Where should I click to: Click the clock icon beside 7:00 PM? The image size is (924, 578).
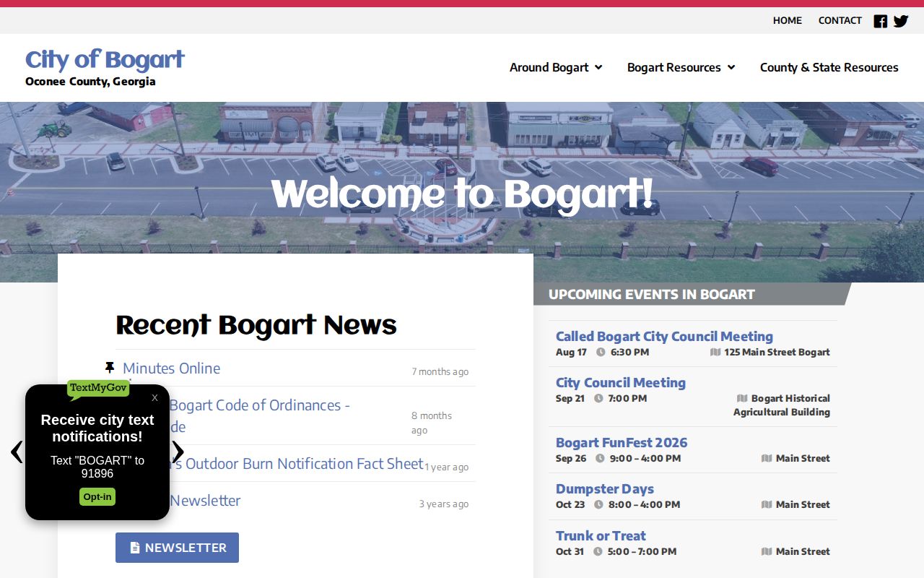click(598, 399)
